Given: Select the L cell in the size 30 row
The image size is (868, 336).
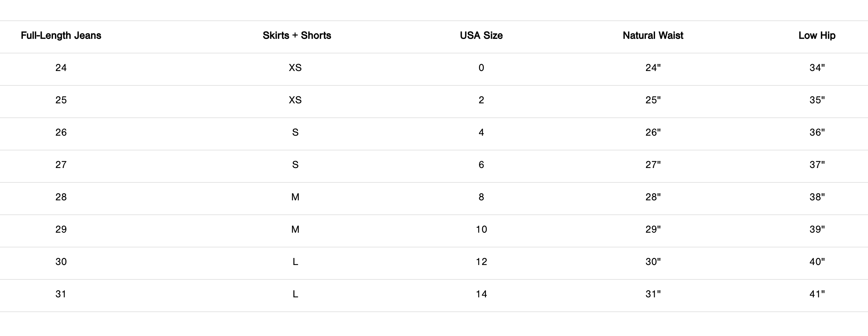Looking at the screenshot, I should tap(295, 262).
